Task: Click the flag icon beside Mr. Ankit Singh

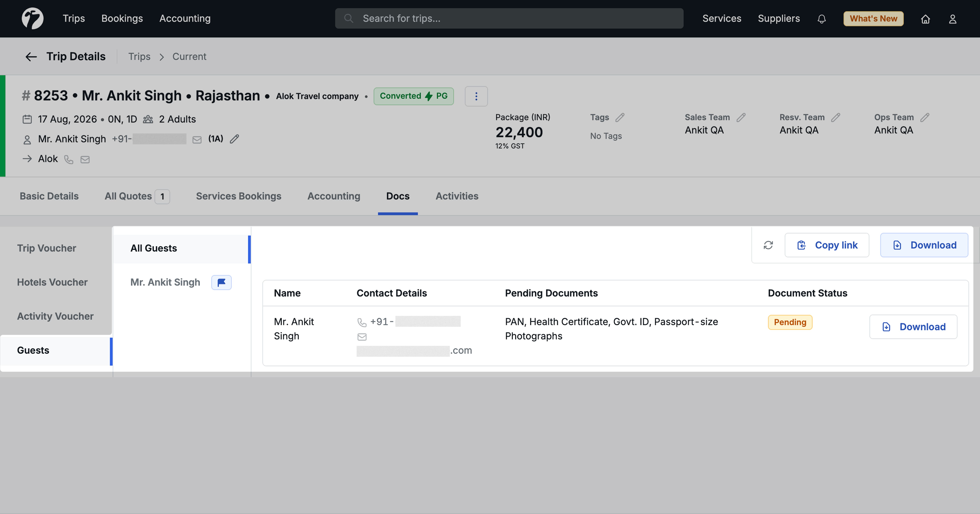Action: tap(221, 282)
